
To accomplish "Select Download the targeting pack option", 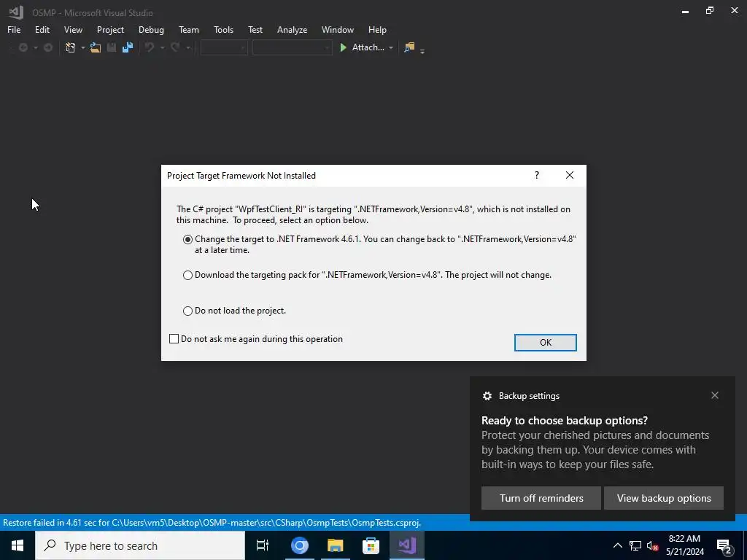I will pyautogui.click(x=187, y=275).
